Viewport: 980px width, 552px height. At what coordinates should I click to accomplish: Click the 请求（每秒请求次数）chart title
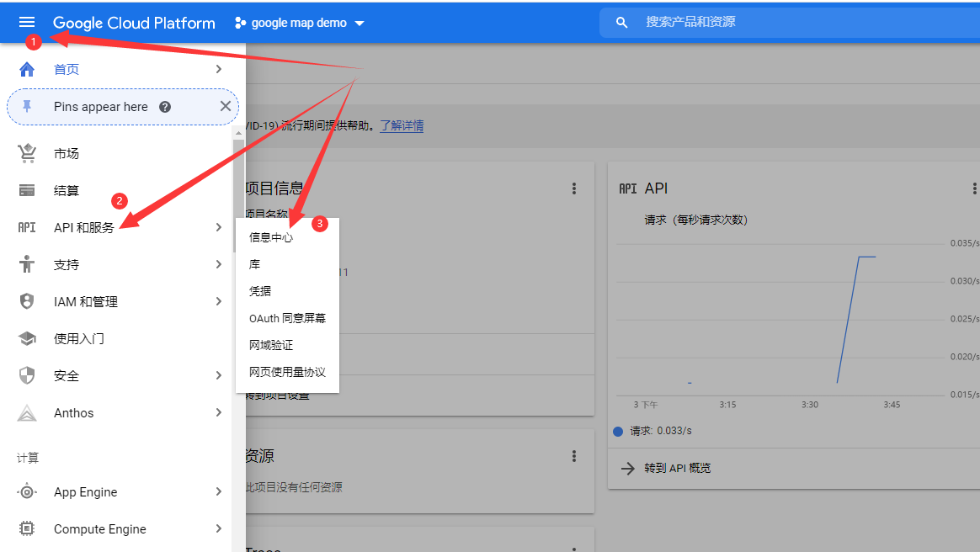pos(695,220)
